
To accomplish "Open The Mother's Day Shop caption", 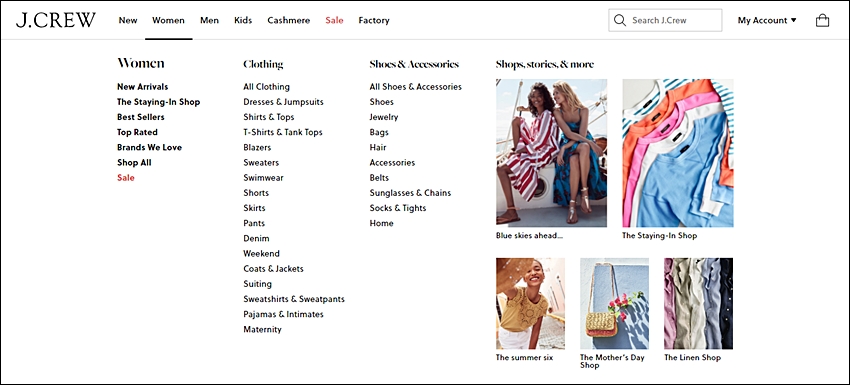I will coord(613,362).
